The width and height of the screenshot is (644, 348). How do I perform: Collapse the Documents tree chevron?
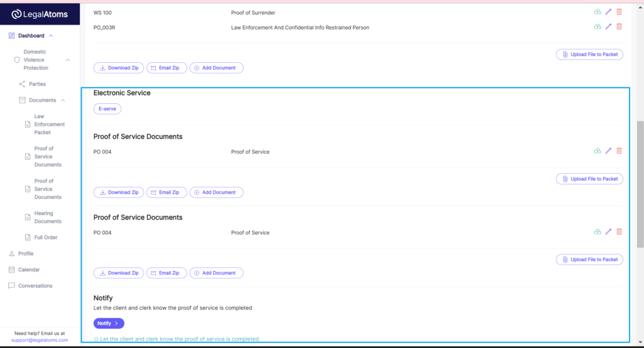tap(63, 100)
